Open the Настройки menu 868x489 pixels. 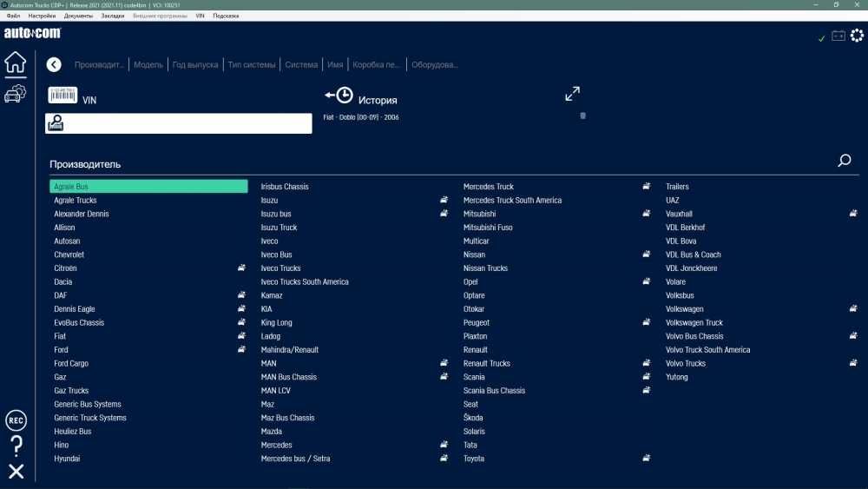(x=42, y=16)
